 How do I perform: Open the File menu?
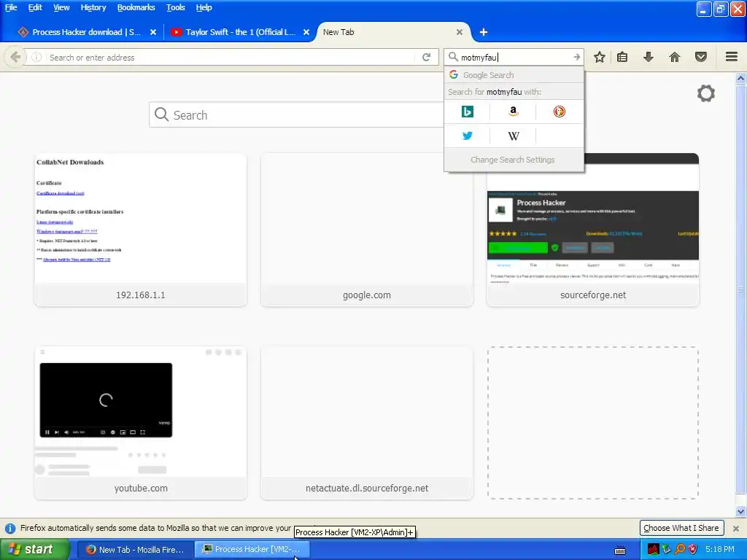tap(10, 7)
